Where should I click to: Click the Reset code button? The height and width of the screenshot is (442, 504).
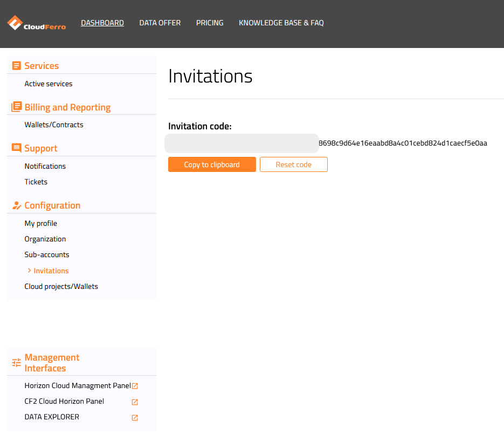293,164
